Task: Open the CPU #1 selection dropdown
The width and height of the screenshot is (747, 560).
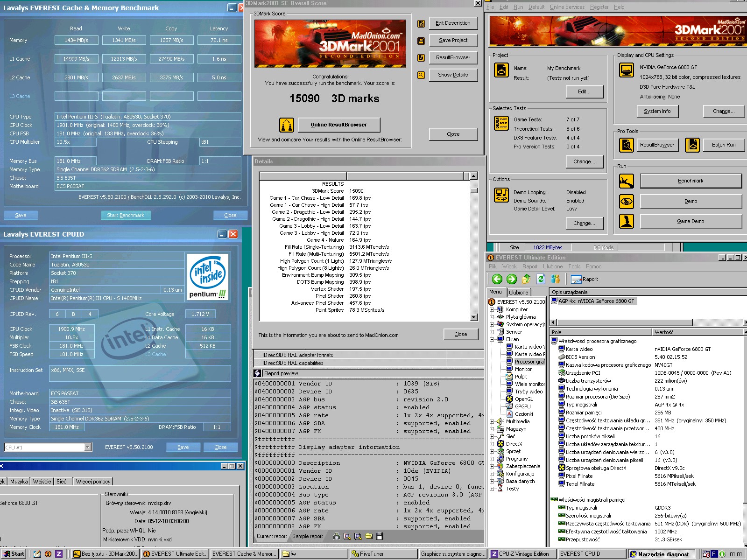Action: [87, 447]
